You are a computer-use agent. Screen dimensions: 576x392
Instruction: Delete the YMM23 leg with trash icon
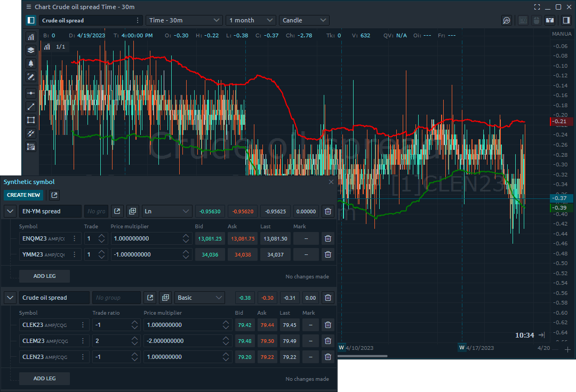click(x=327, y=254)
